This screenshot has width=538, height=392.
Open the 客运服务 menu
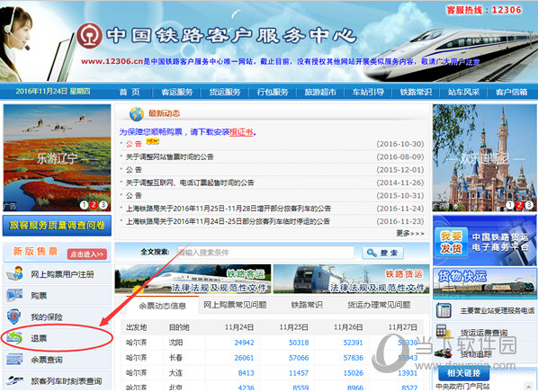(x=177, y=92)
